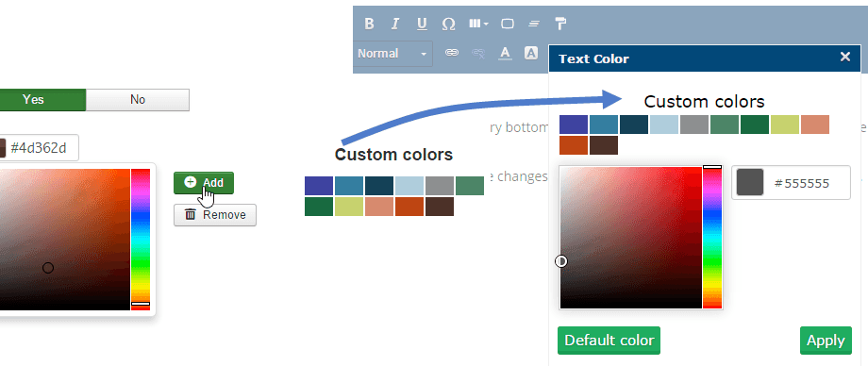Select the No toggle option
This screenshot has width=868, height=366.
pos(138,100)
